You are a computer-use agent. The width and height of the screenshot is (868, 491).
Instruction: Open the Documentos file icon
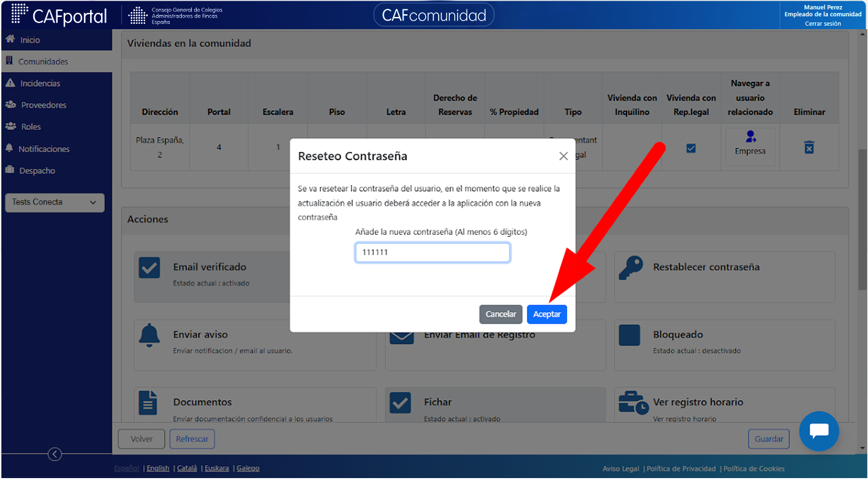pos(148,402)
